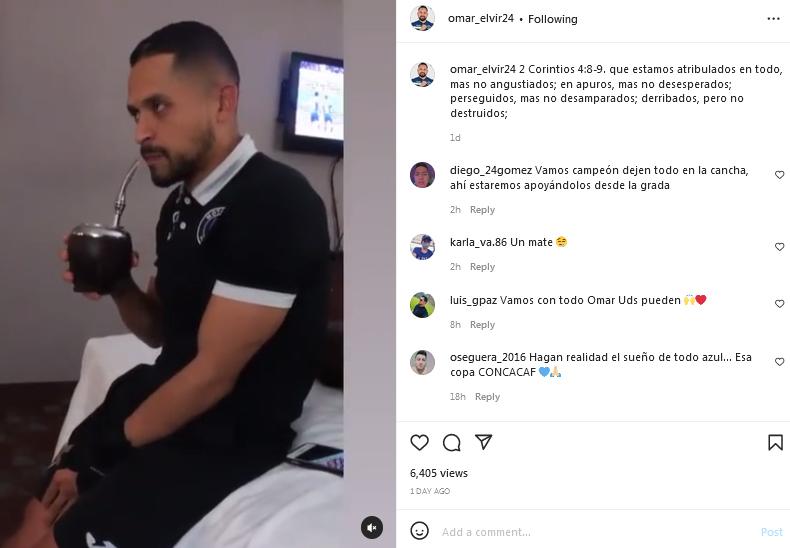This screenshot has width=790, height=548.
Task: Share post with the paper plane icon
Action: pyautogui.click(x=483, y=442)
